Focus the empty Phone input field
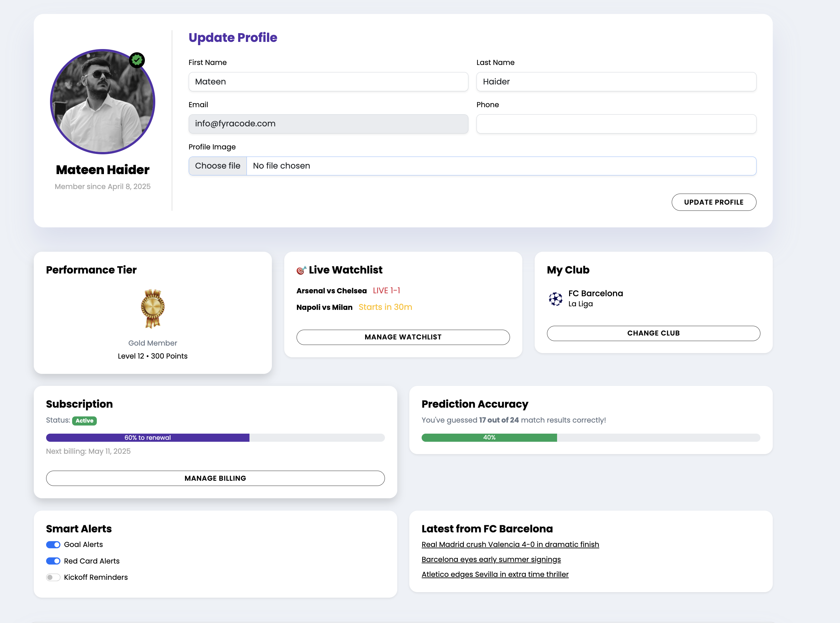 (x=616, y=124)
